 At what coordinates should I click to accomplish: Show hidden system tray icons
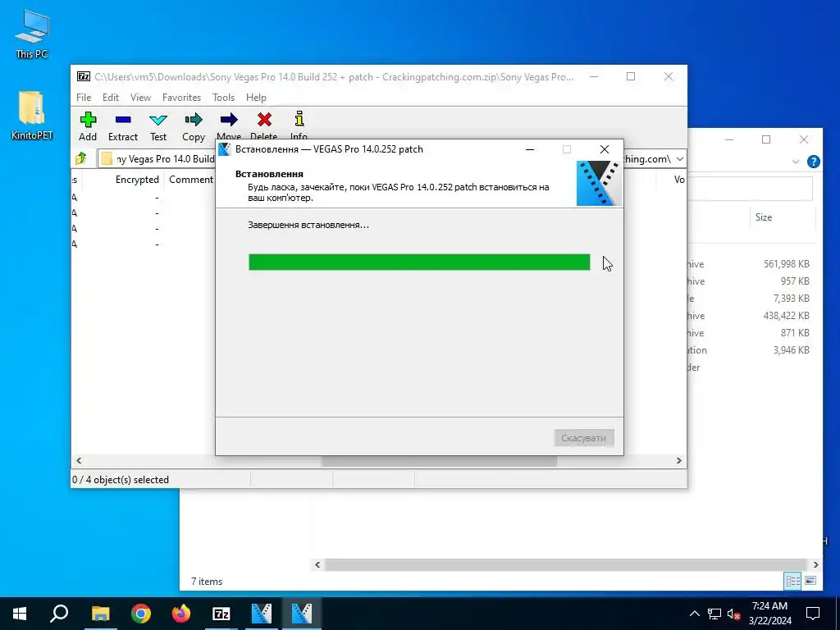click(694, 614)
